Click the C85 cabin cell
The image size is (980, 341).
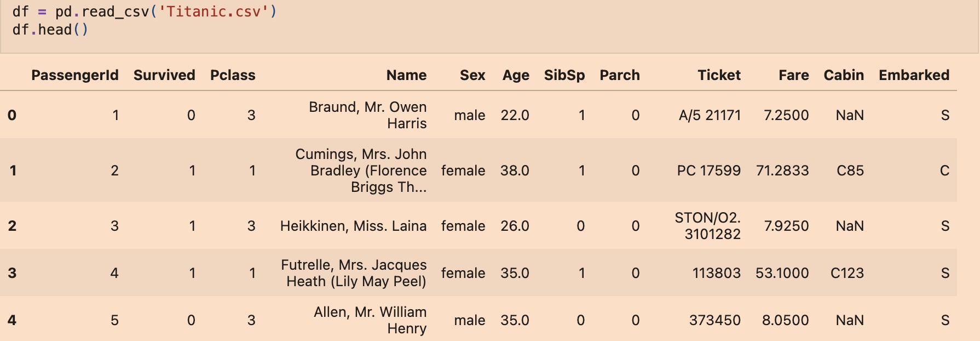point(850,170)
